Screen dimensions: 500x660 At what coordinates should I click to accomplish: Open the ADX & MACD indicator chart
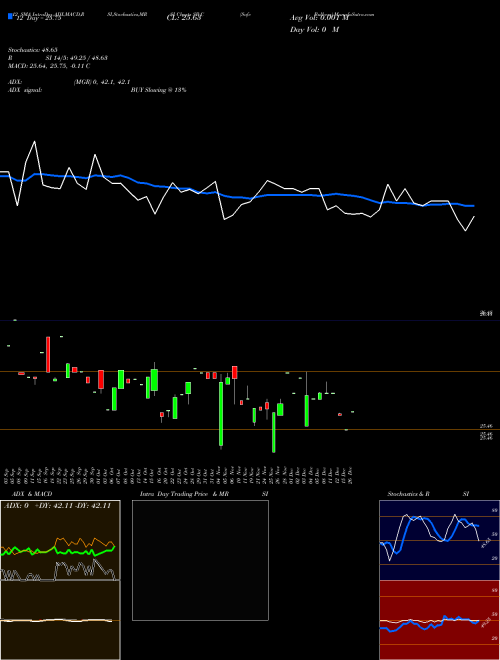[x=60, y=580]
